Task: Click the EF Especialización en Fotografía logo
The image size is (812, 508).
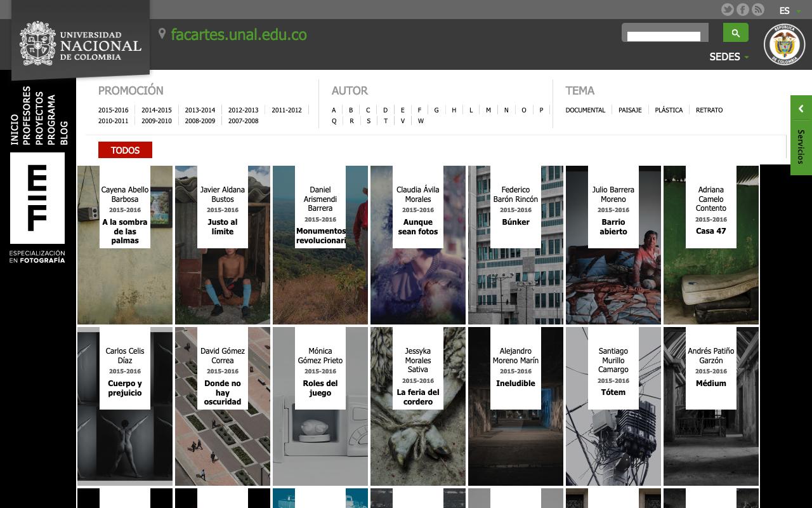Action: (x=37, y=208)
